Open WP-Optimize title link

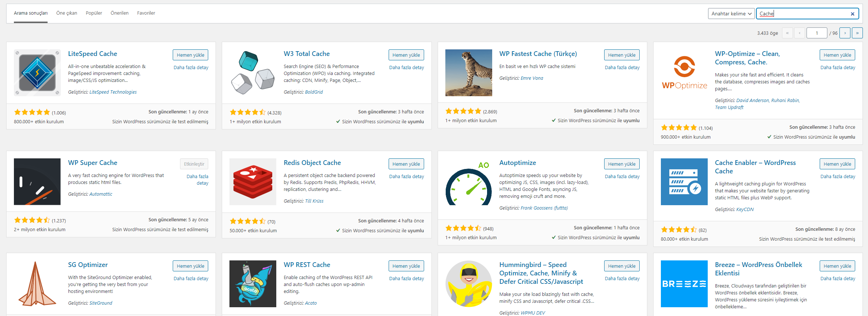[748, 58]
